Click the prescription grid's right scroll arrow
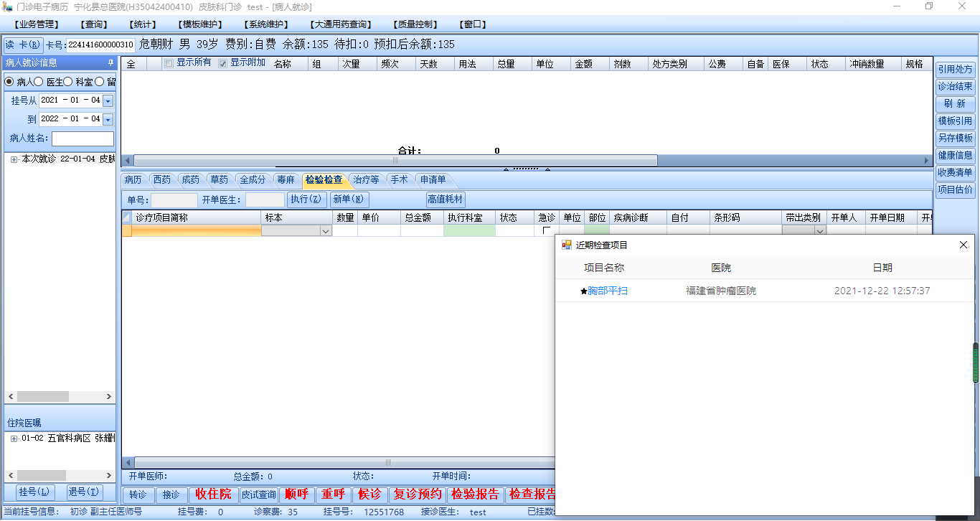The image size is (980, 521). pyautogui.click(x=928, y=161)
